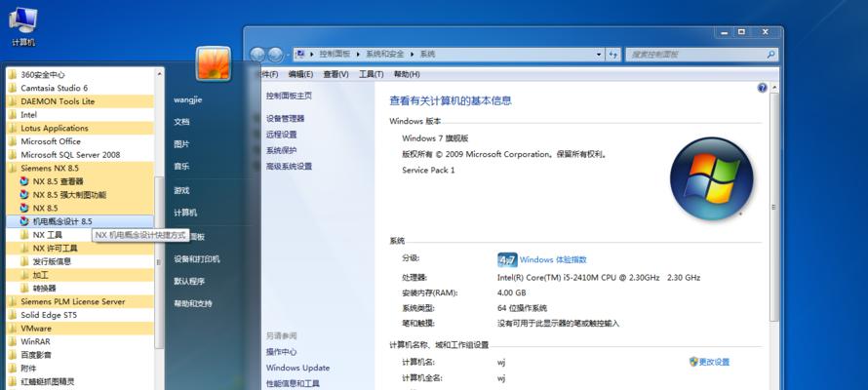The width and height of the screenshot is (868, 390).
Task: Open 帮助和支持 from the Start menu
Action: point(193,303)
